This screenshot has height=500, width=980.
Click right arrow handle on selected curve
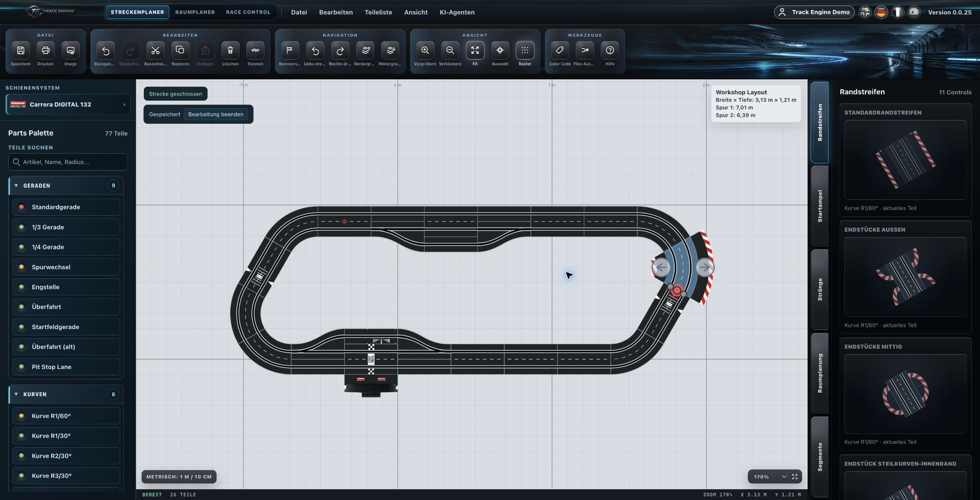point(705,267)
